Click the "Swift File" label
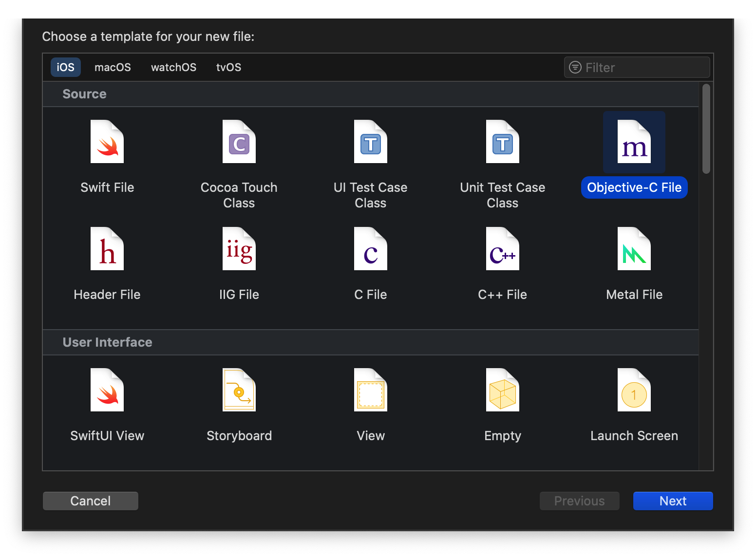 (107, 187)
